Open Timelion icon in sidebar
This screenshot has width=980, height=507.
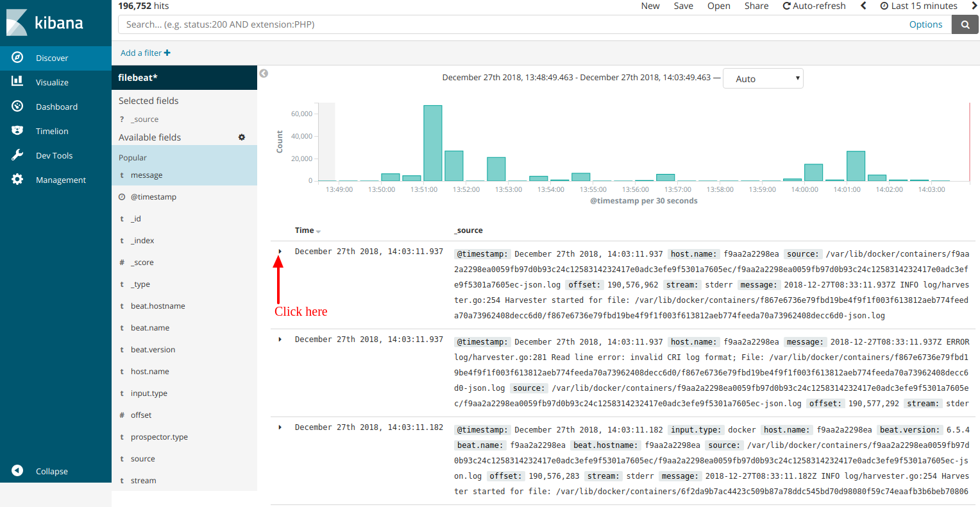(17, 130)
